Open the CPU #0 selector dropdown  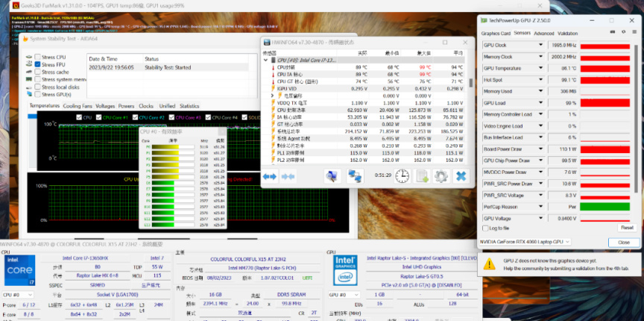(x=18, y=295)
